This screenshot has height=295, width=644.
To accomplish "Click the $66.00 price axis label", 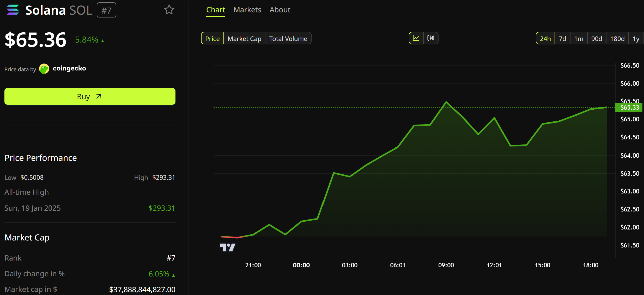I will (x=630, y=84).
